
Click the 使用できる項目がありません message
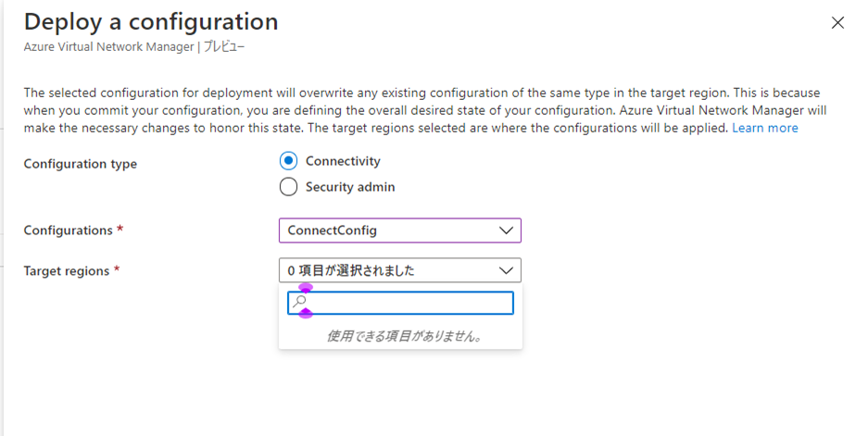coord(404,336)
